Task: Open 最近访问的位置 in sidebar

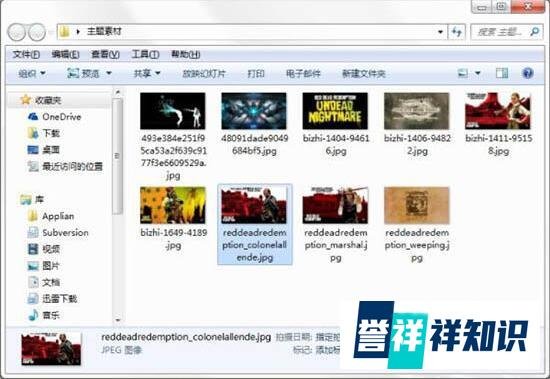Action: click(x=65, y=166)
